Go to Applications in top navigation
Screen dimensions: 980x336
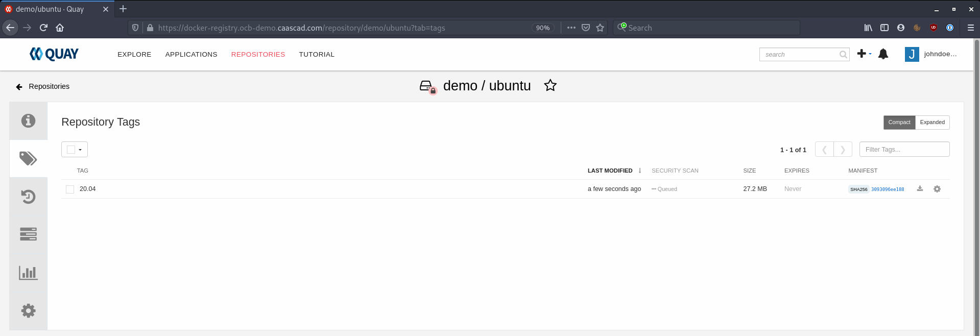tap(191, 54)
